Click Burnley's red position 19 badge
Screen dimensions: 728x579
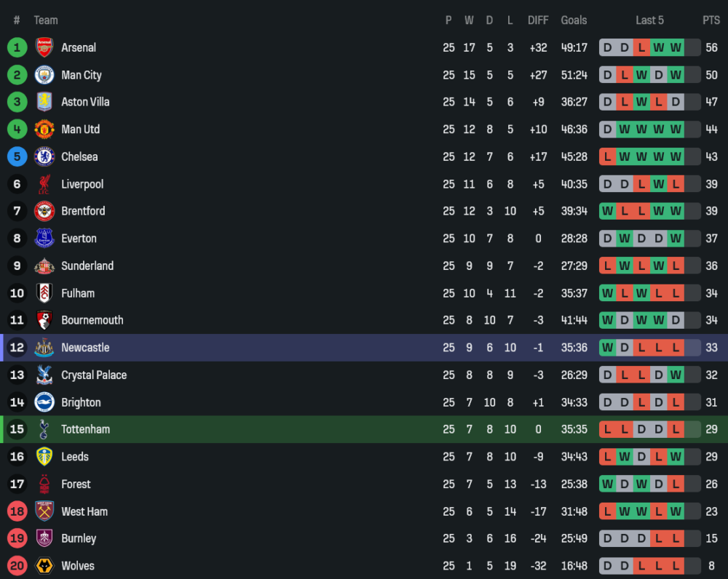click(17, 538)
